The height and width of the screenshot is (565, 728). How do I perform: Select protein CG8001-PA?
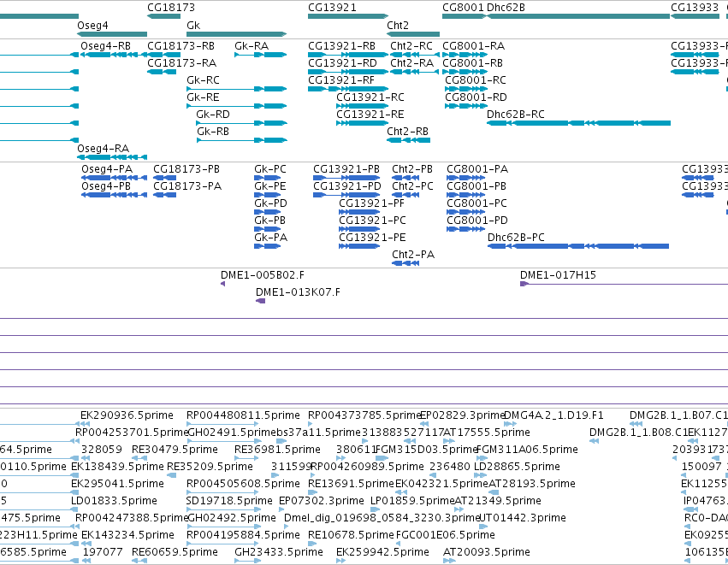click(465, 178)
